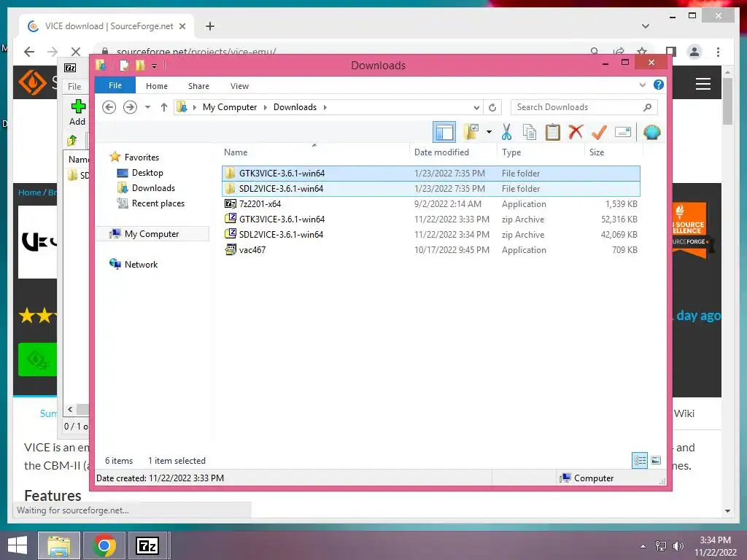The height and width of the screenshot is (560, 747).
Task: Open SourceForge hamburger menu
Action: pos(703,85)
